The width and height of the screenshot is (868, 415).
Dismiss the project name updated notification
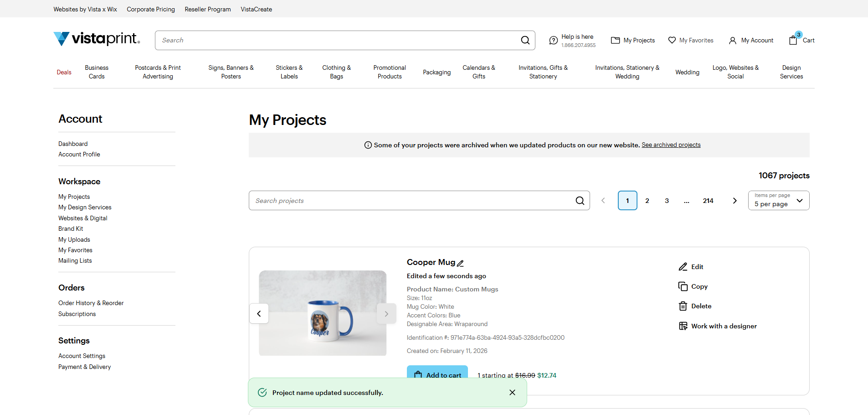click(512, 393)
